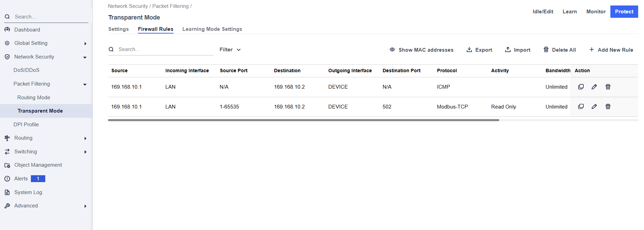Toggle Show MAC addresses
Viewport: 644px width, 230px height.
tap(421, 50)
